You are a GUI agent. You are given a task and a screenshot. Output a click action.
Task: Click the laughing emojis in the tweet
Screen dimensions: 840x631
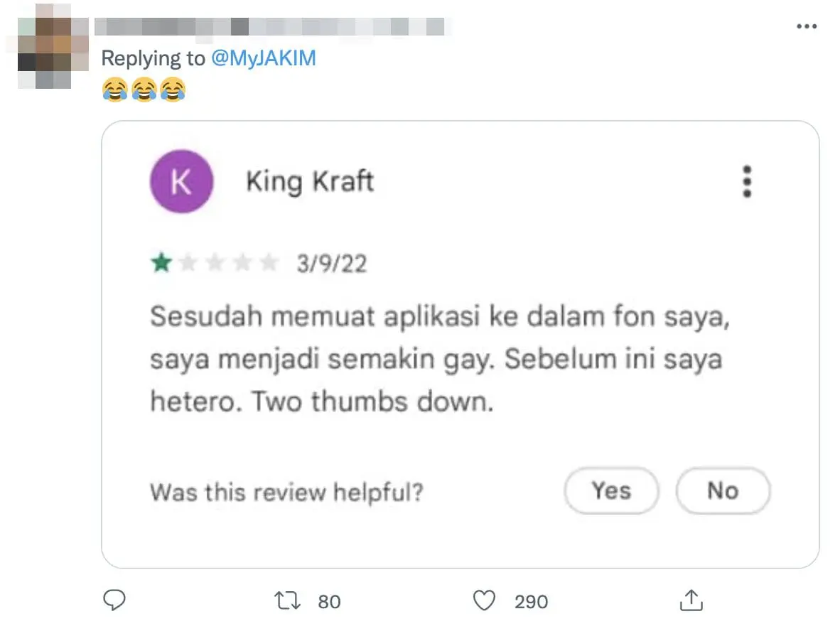point(144,90)
